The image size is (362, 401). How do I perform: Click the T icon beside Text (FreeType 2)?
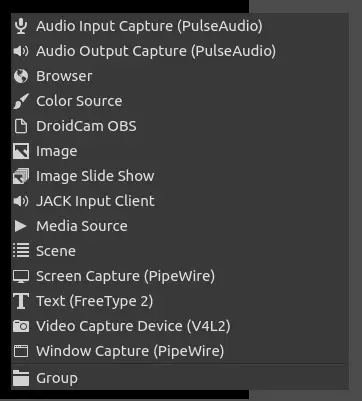(21, 301)
